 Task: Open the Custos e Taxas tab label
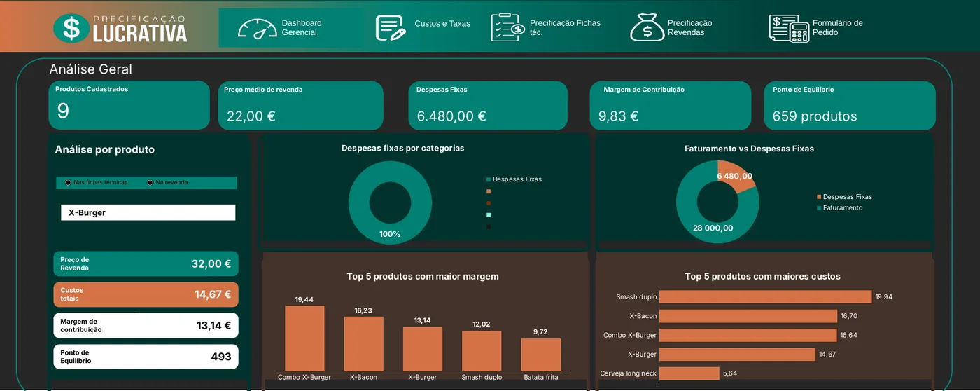click(442, 24)
